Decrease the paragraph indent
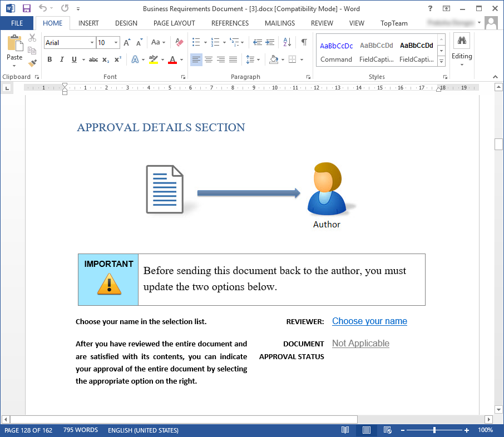 (257, 42)
